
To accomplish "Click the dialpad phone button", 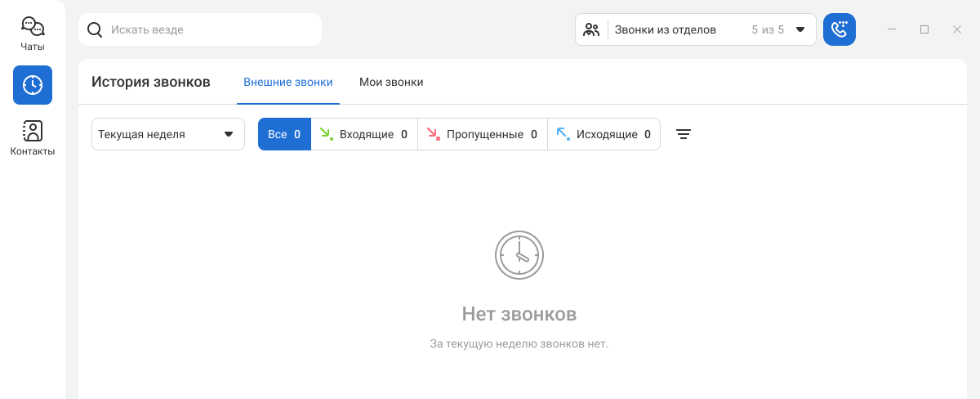I will coord(840,29).
